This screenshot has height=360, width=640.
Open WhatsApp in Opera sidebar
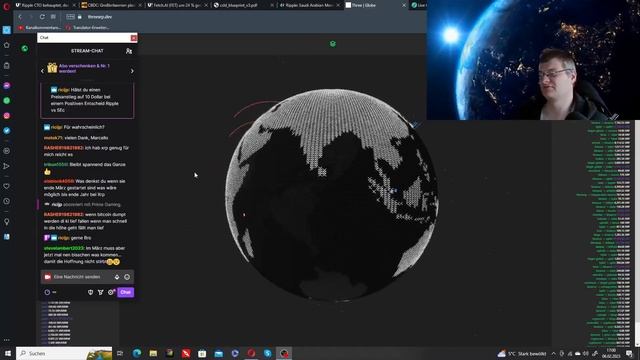pyautogui.click(x=7, y=100)
